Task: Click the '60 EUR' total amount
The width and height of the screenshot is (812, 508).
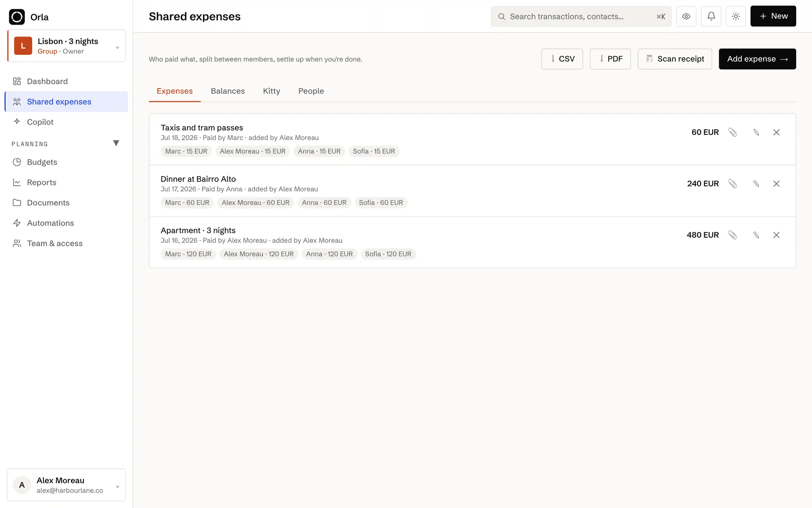Action: [705, 132]
